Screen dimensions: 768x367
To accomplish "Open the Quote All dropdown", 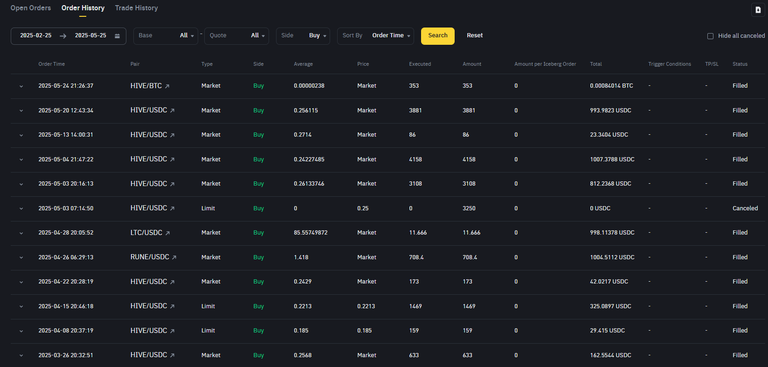I will [237, 36].
